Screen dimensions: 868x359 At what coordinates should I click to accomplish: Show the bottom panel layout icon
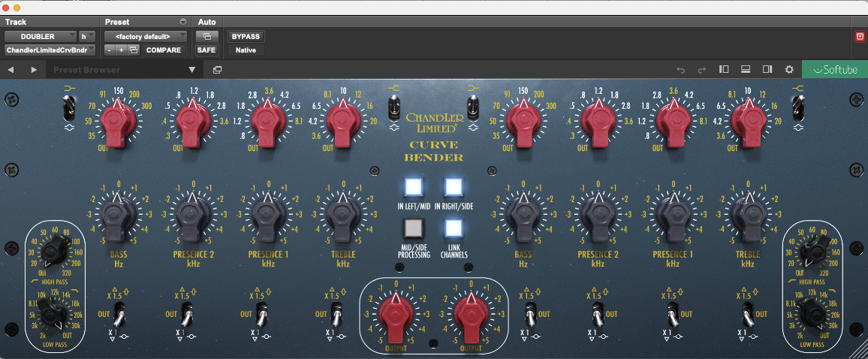click(x=745, y=69)
